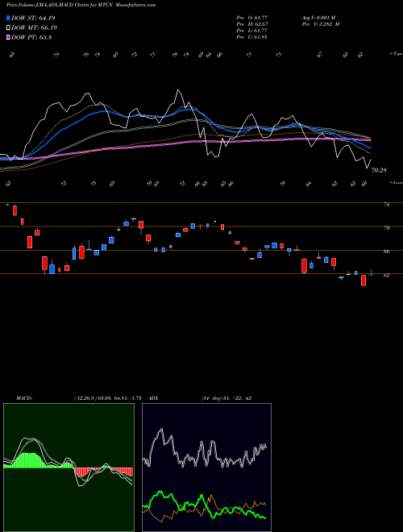Click the last red candlestick near 62
403x532 pixels.
(364, 281)
